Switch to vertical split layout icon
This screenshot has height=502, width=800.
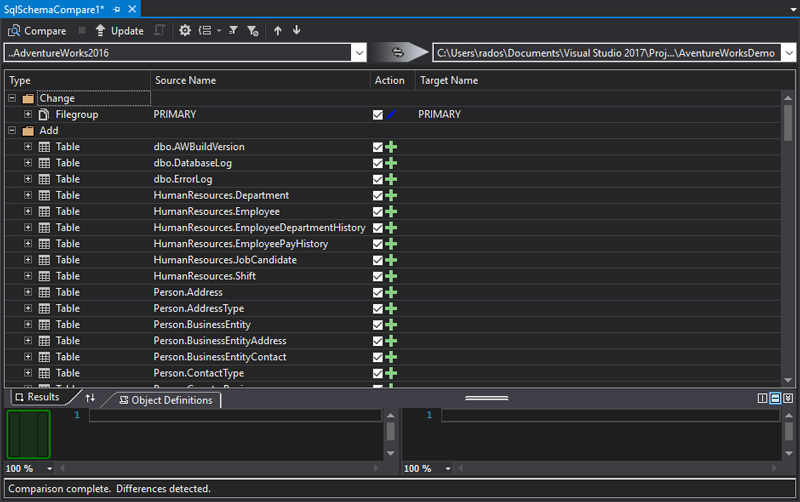762,398
